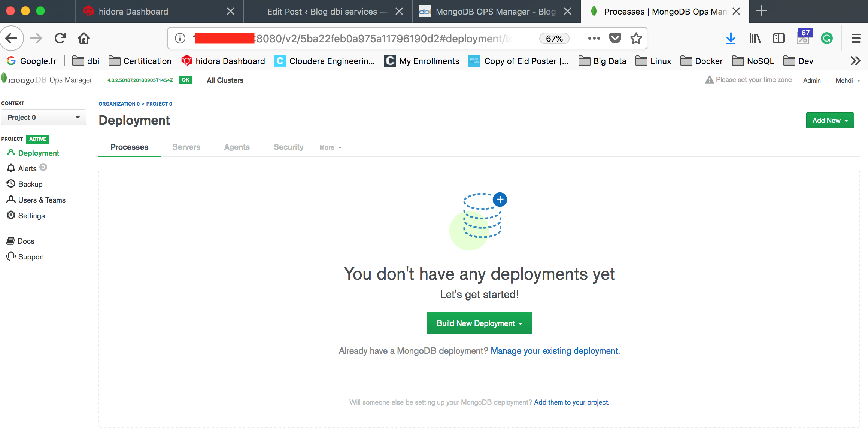Save page to Pocket
The height and width of the screenshot is (438, 868).
pyautogui.click(x=615, y=38)
